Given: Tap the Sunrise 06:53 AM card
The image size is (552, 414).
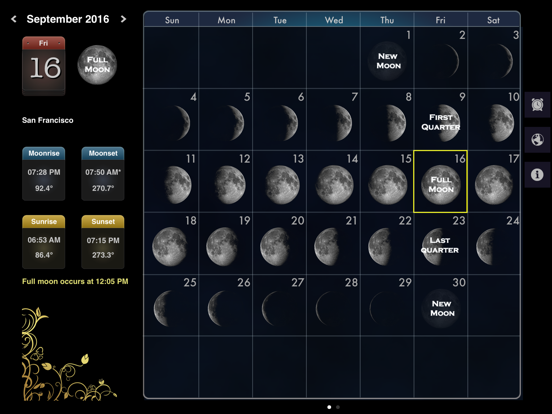Looking at the screenshot, I should point(44,242).
